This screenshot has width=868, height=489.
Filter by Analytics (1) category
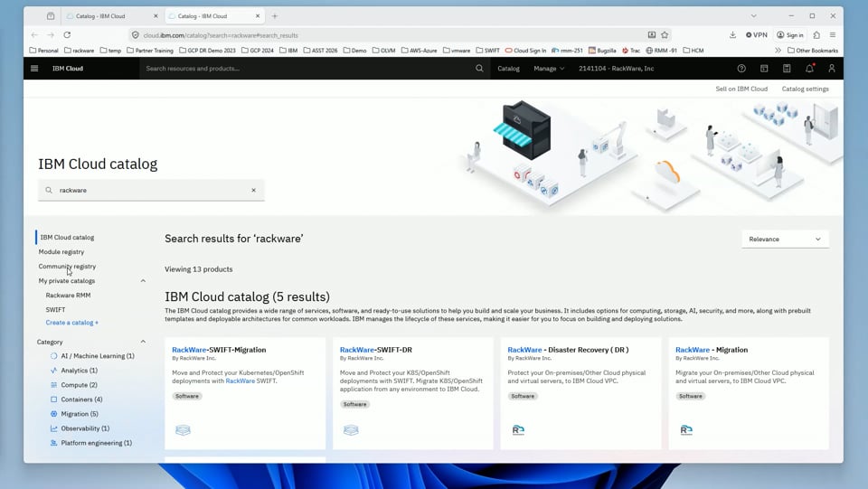73,371
